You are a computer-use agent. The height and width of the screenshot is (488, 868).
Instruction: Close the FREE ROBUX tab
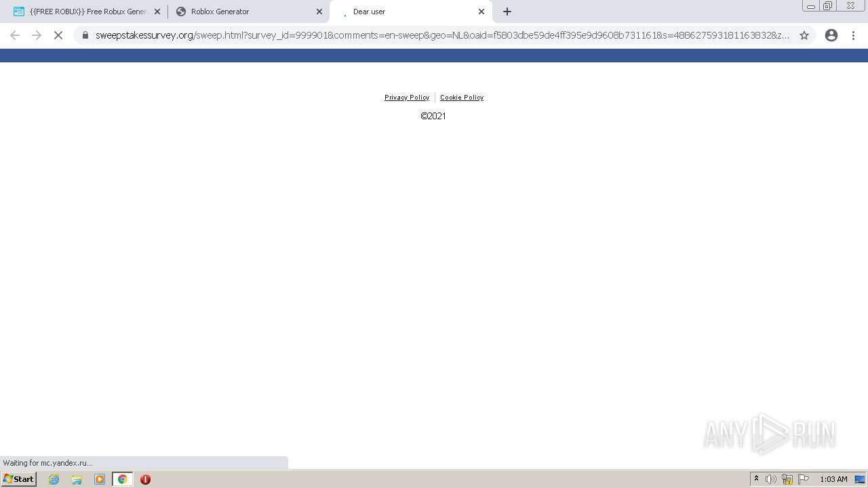[157, 12]
